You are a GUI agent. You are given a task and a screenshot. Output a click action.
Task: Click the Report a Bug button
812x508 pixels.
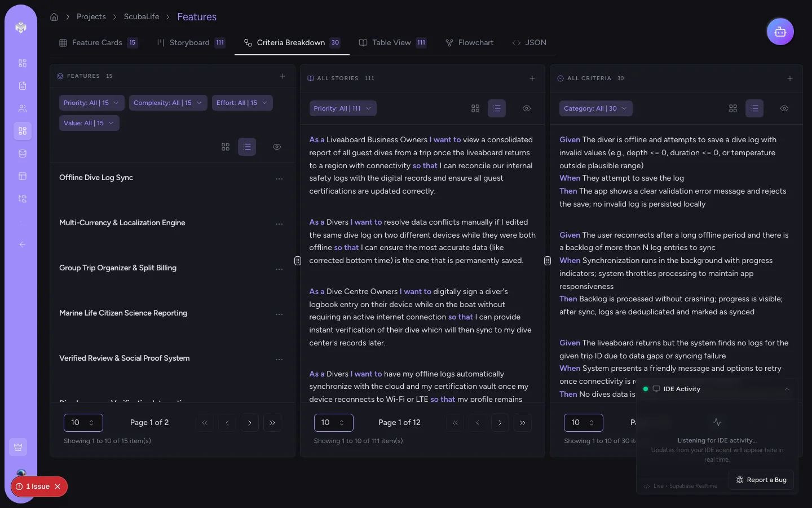(761, 480)
